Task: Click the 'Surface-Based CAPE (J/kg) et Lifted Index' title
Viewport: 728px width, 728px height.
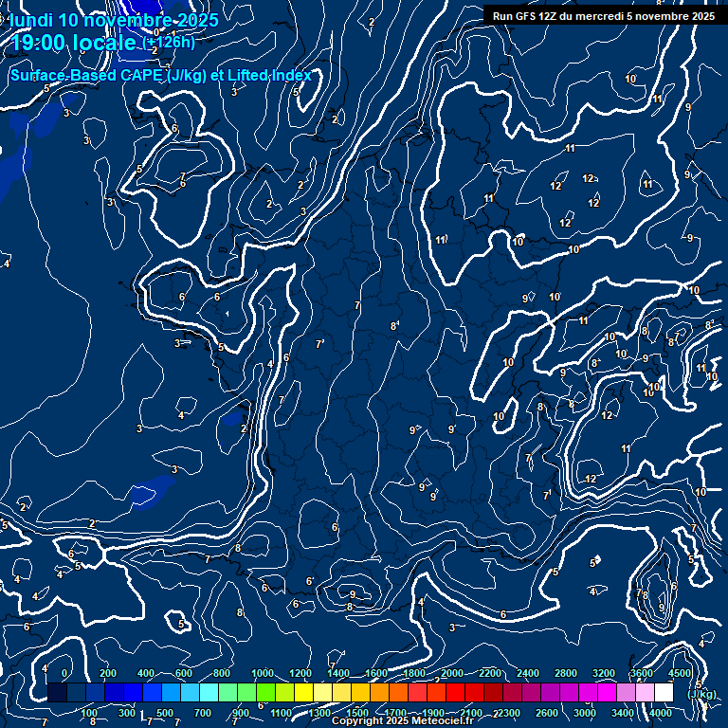Action: pos(160,76)
